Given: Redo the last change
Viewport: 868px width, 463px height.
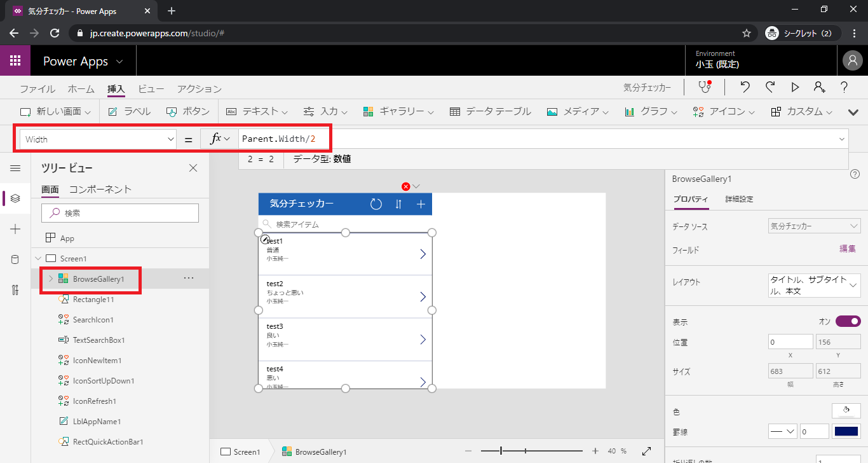Looking at the screenshot, I should [x=770, y=88].
